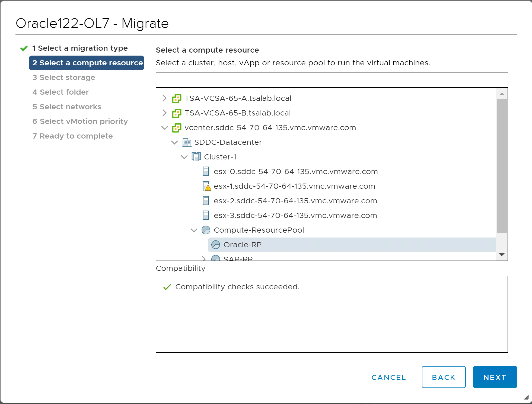
Task: Select host esx-3.sddc-54-70-64-135.vmc.vmware.com
Action: tap(295, 216)
